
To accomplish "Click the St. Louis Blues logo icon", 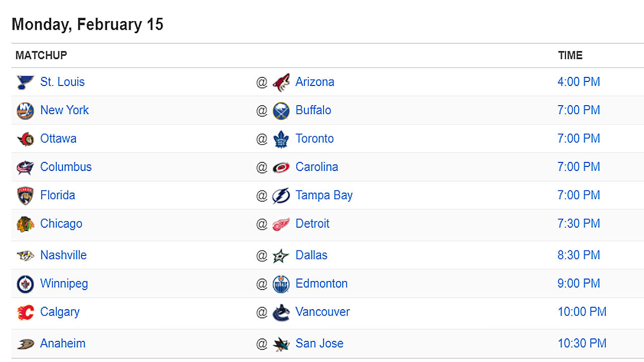I will (25, 82).
